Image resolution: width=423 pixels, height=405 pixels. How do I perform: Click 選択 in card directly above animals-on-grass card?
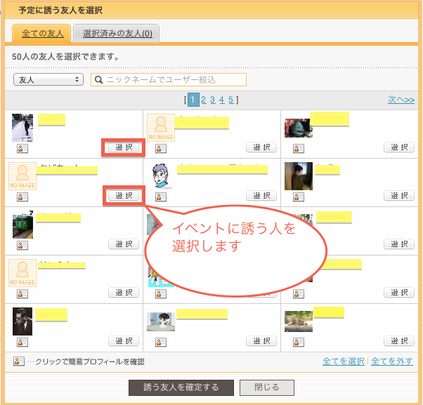[399, 292]
